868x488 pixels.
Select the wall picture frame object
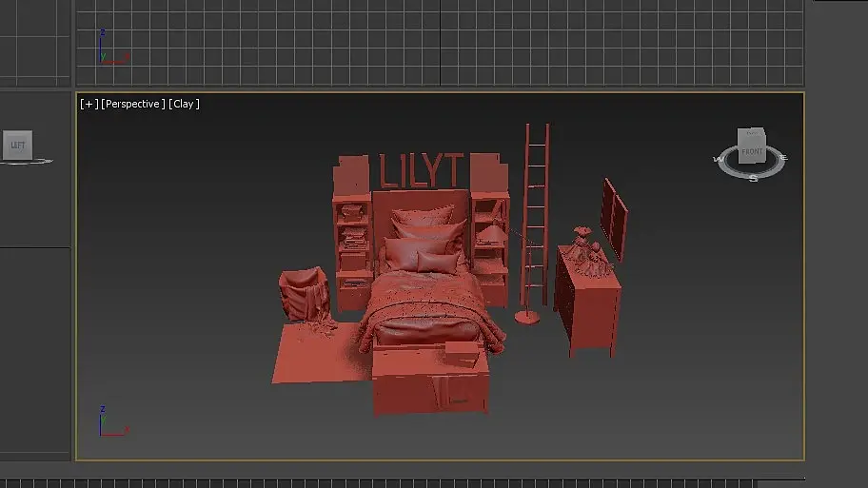click(x=614, y=219)
